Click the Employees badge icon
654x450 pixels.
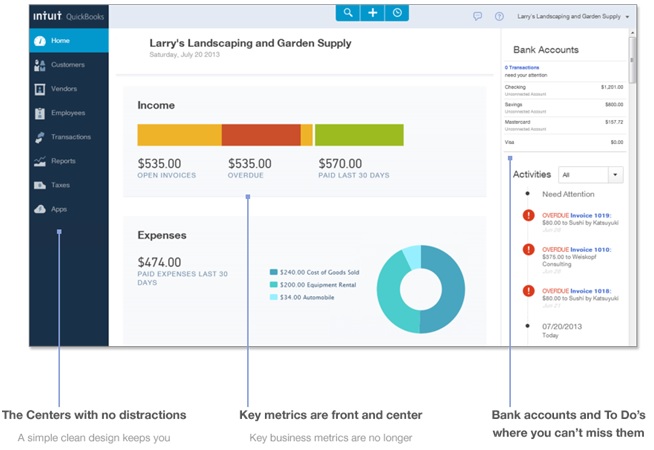coord(40,113)
